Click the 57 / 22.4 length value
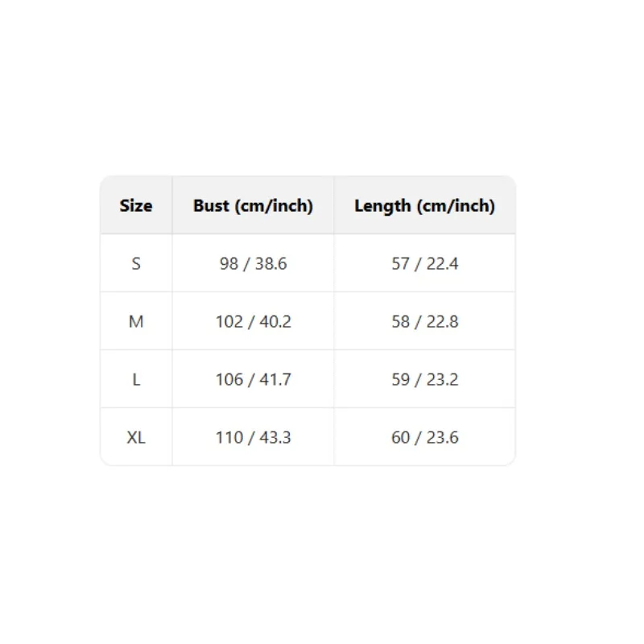Image resolution: width=644 pixels, height=644 pixels. [x=425, y=264]
